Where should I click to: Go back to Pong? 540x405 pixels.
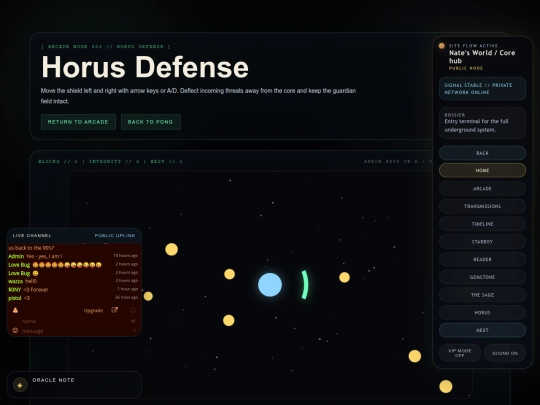click(150, 122)
